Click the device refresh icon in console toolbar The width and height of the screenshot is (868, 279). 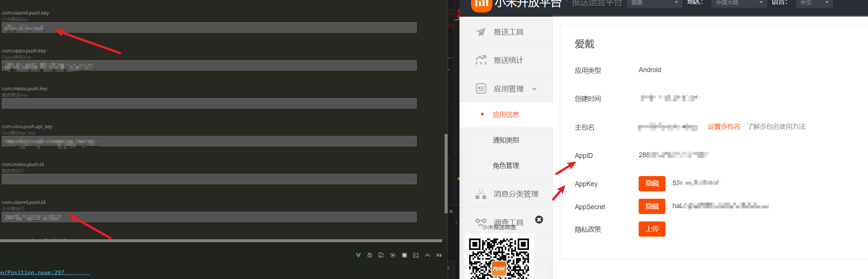coord(381,255)
